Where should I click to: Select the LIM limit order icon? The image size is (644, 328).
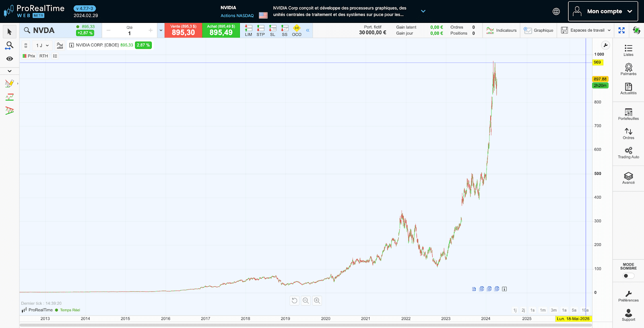[248, 30]
